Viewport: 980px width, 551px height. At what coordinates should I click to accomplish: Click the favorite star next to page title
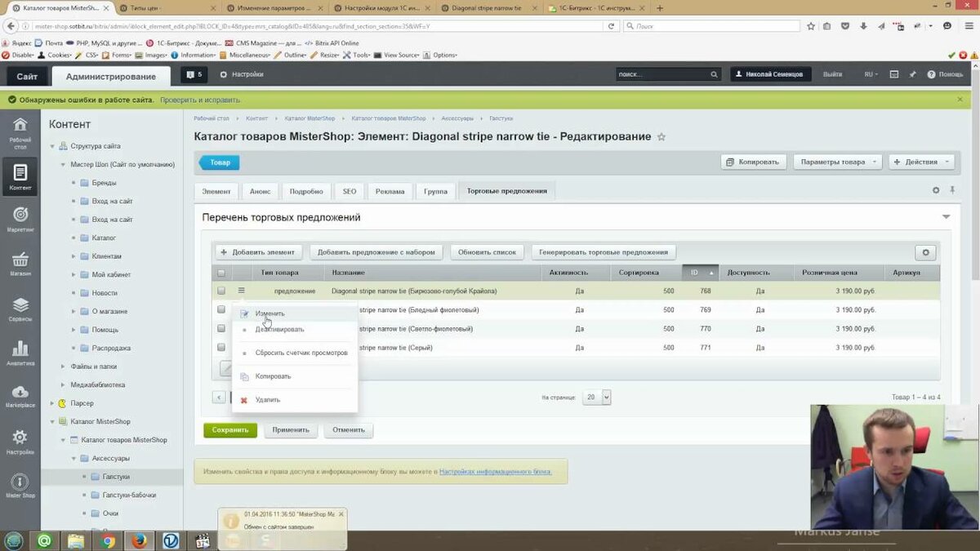661,137
